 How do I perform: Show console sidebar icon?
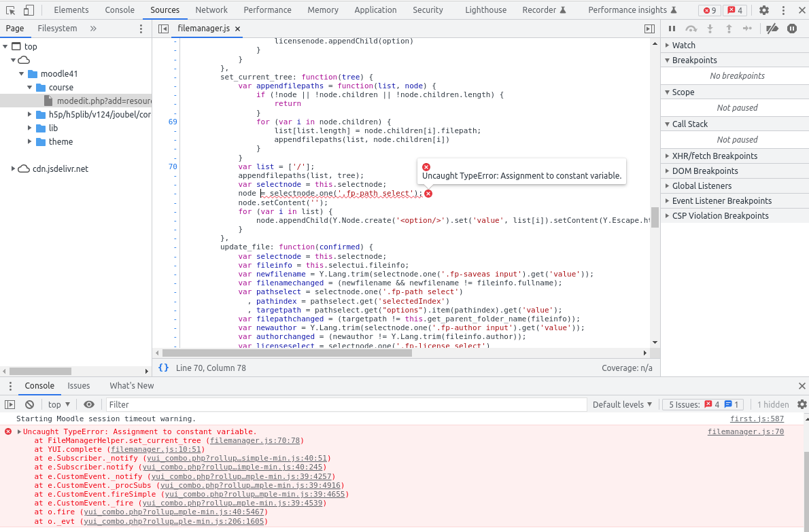[x=10, y=405]
